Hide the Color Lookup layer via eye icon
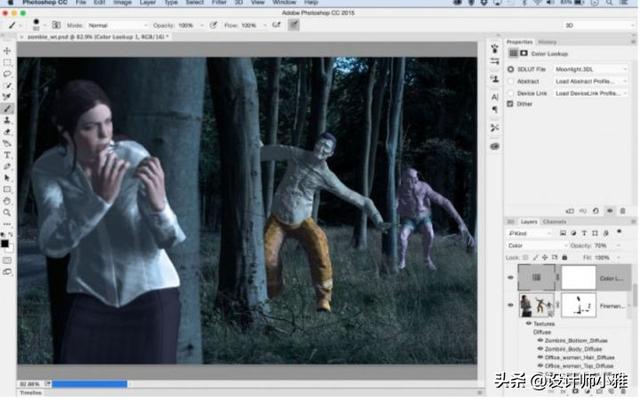 [x=512, y=278]
